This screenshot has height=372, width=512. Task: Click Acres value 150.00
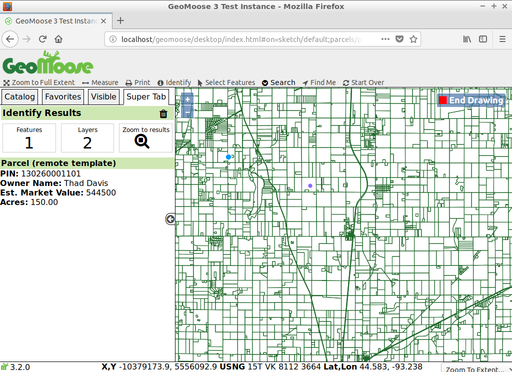(x=44, y=202)
